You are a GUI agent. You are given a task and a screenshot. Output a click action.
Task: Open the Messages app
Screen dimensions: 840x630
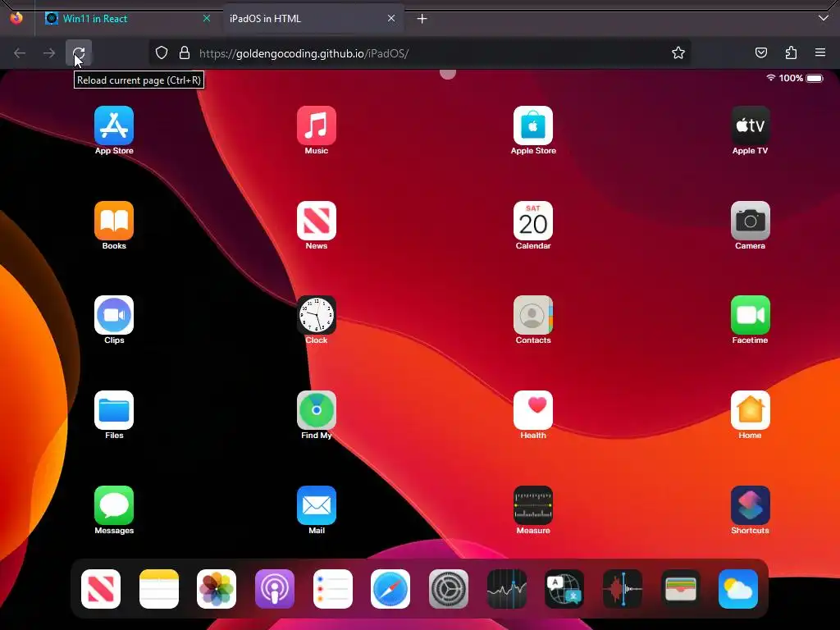113,505
